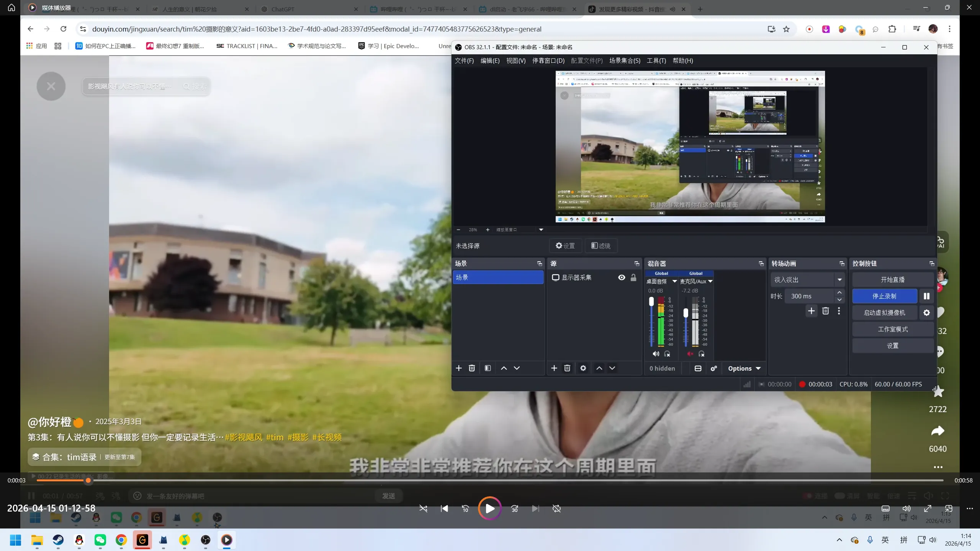Open Steam from the Windows taskbar
Screen dimensions: 980x551
58,540
